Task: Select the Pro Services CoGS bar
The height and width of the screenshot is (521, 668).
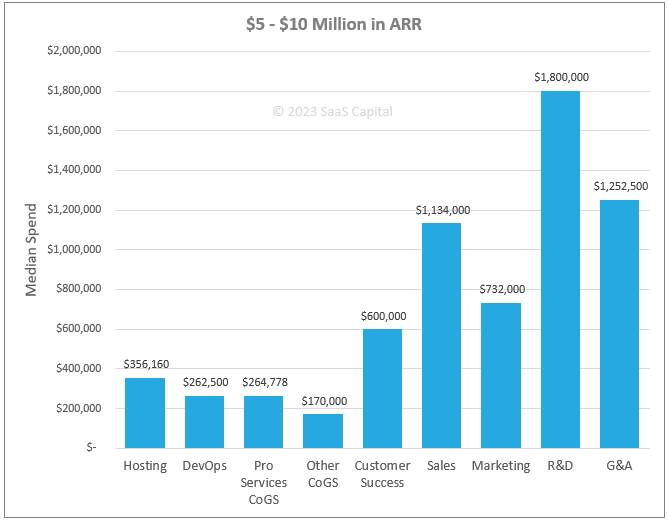Action: (x=263, y=422)
